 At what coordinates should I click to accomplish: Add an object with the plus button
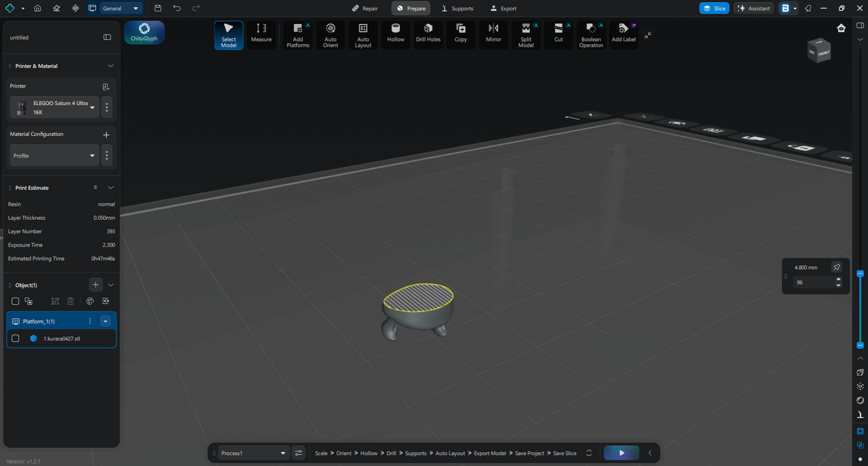click(96, 284)
